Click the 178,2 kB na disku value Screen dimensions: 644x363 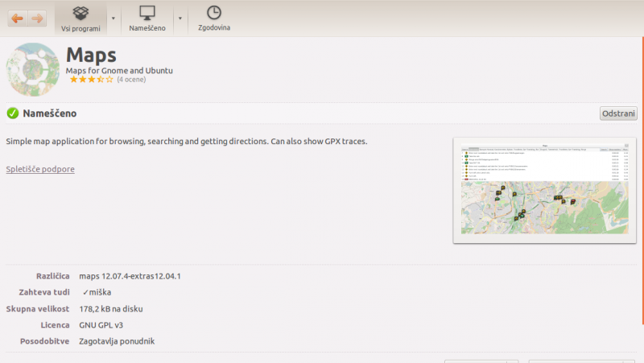111,309
